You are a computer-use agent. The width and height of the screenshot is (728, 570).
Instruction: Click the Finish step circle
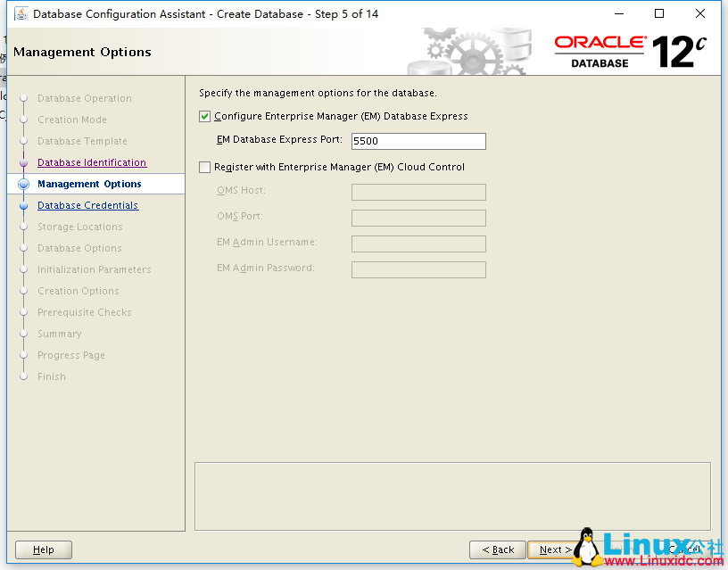tap(23, 376)
